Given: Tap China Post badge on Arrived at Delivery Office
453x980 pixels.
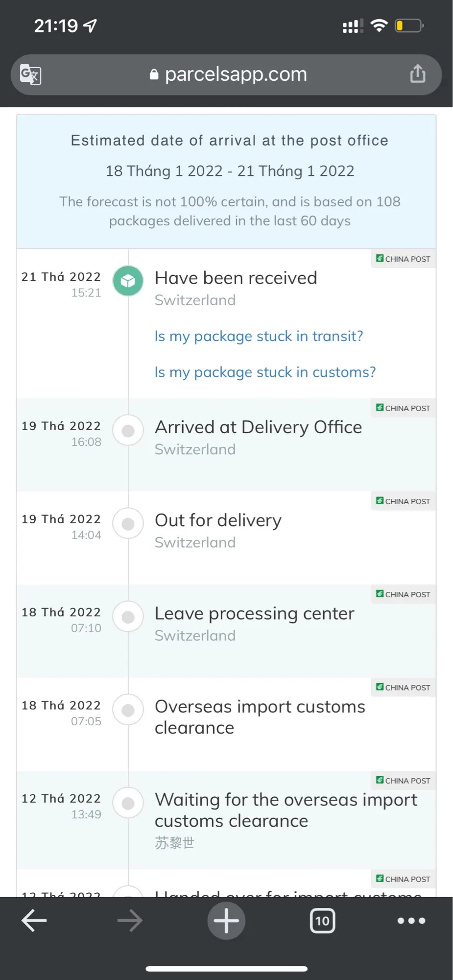Looking at the screenshot, I should click(403, 408).
